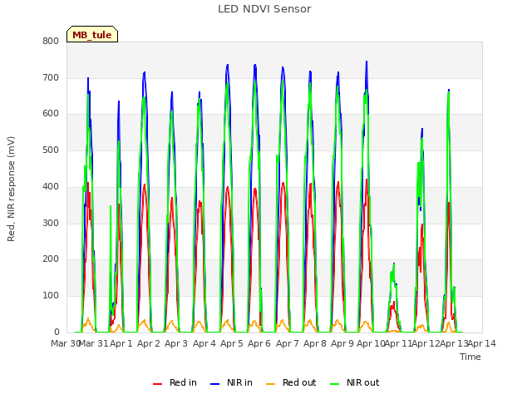Select the NIR in legend entry
Viewport: 532px width, 399px height.
point(231,382)
